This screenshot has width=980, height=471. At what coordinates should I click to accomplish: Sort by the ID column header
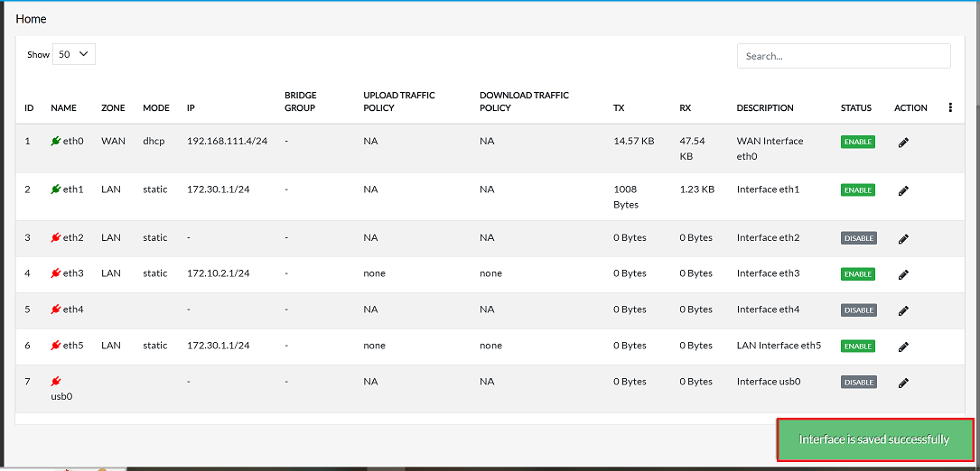(x=29, y=108)
